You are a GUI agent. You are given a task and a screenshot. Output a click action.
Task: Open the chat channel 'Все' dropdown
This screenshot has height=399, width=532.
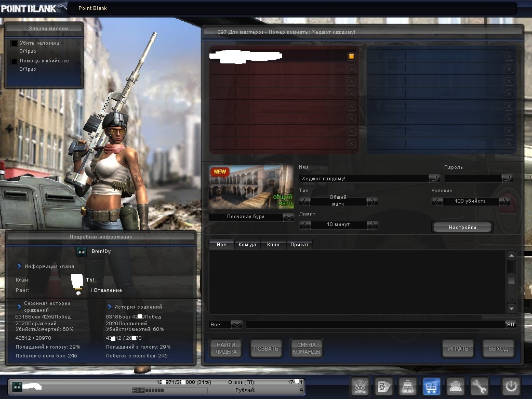pos(236,324)
